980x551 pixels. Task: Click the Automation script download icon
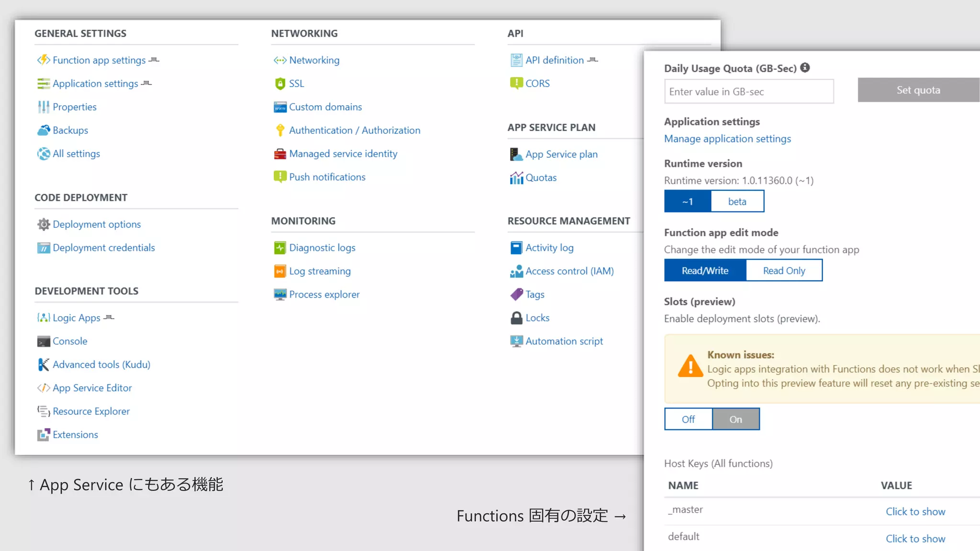(516, 341)
